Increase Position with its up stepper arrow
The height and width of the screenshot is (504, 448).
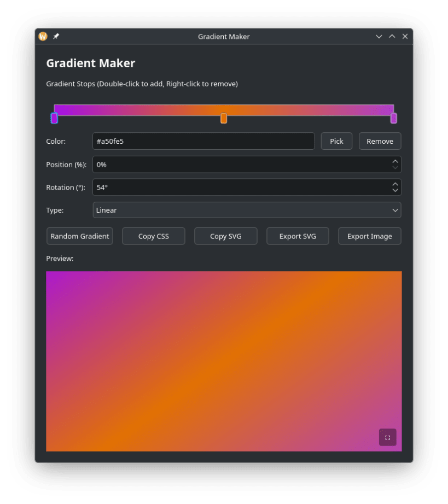coord(395,161)
